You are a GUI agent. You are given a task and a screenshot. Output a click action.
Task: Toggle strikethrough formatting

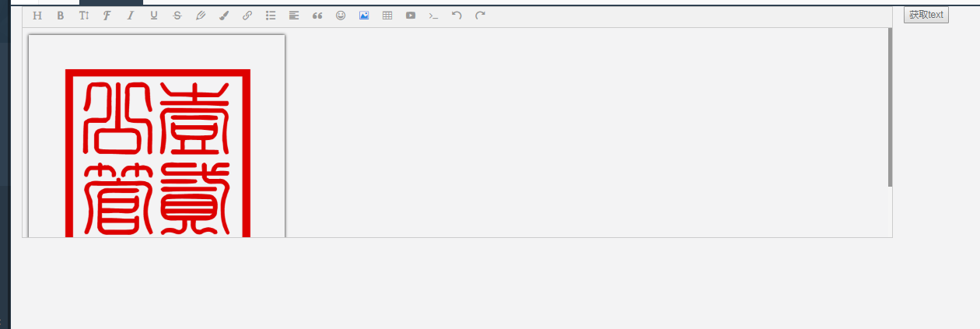pyautogui.click(x=177, y=16)
